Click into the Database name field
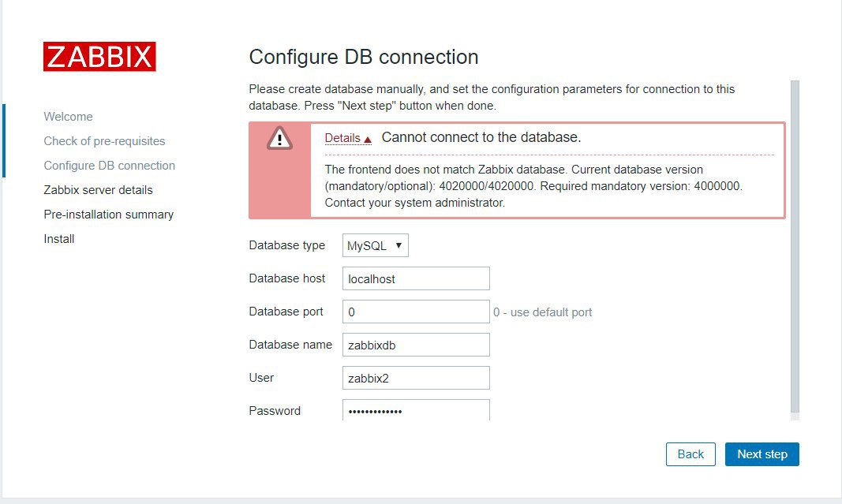The height and width of the screenshot is (504, 842). tap(416, 345)
